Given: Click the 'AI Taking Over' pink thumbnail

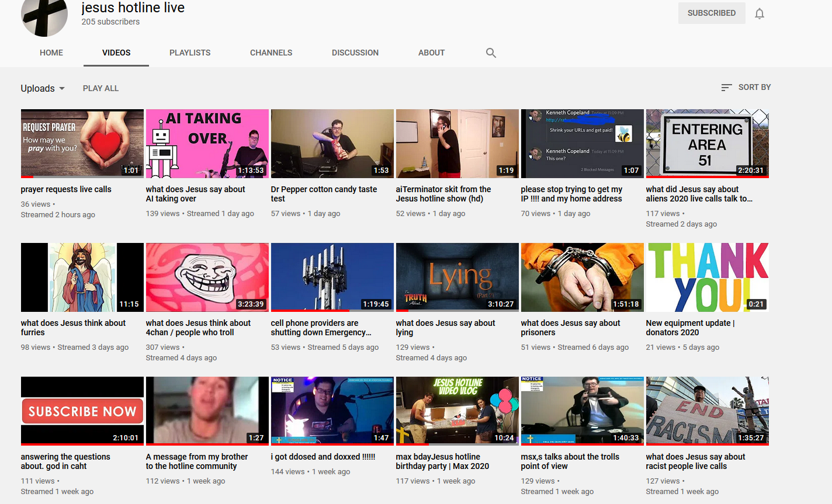Looking at the screenshot, I should pyautogui.click(x=207, y=144).
